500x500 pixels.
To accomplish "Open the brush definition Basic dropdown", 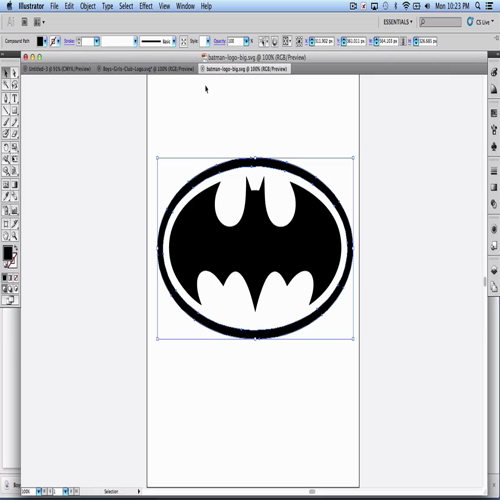I will click(x=174, y=41).
